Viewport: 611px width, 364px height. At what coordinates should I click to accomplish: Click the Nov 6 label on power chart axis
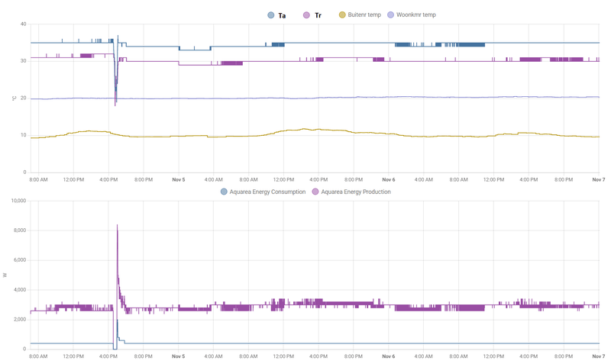point(388,356)
